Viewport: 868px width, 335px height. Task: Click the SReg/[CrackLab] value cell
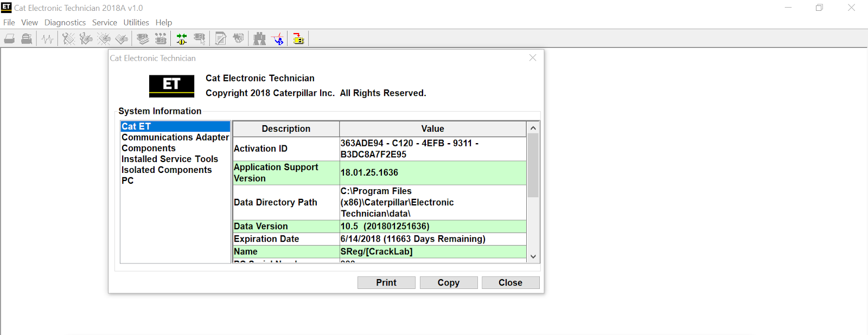[433, 252]
